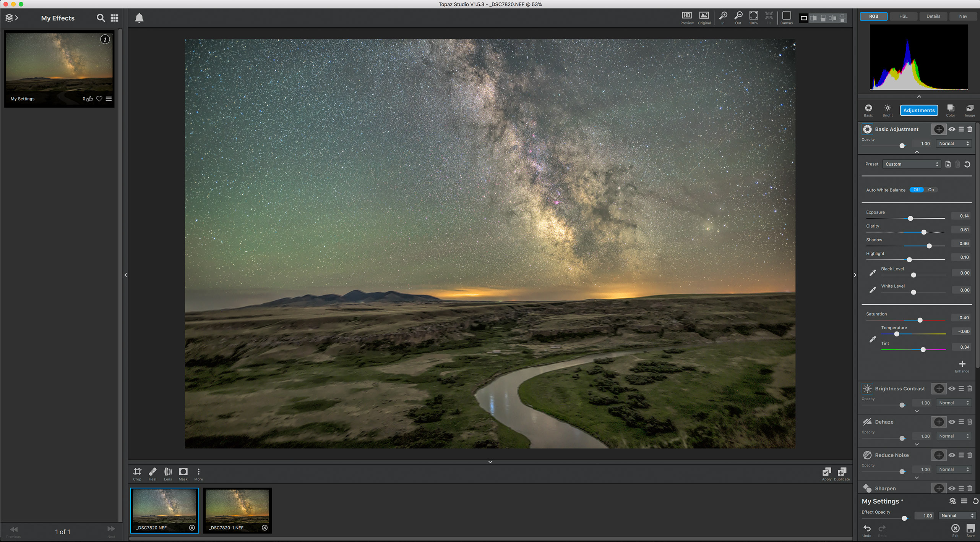This screenshot has width=980, height=542.
Task: Click Undo in the bottom panel
Action: 867,530
